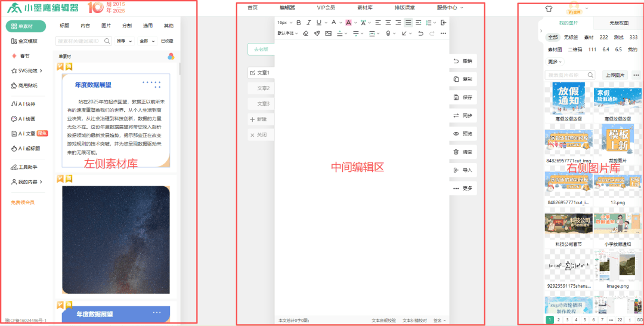Viewport: 644px width, 326px height.
Task: Open the 素材库 top menu item
Action: coord(365,8)
